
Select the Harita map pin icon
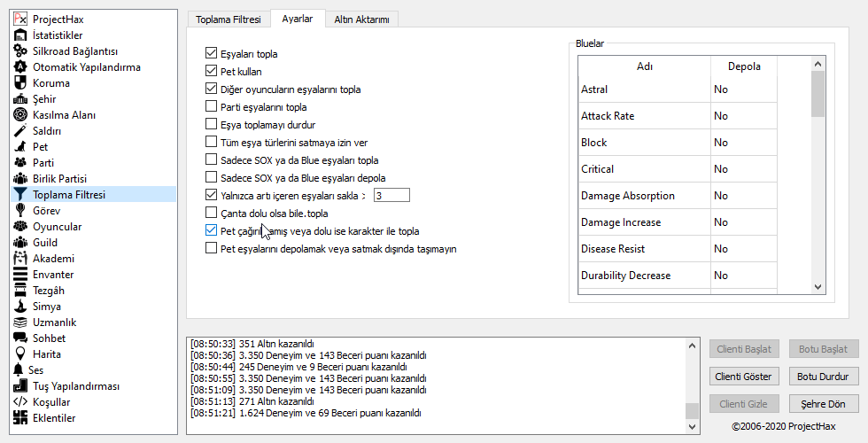tap(20, 354)
